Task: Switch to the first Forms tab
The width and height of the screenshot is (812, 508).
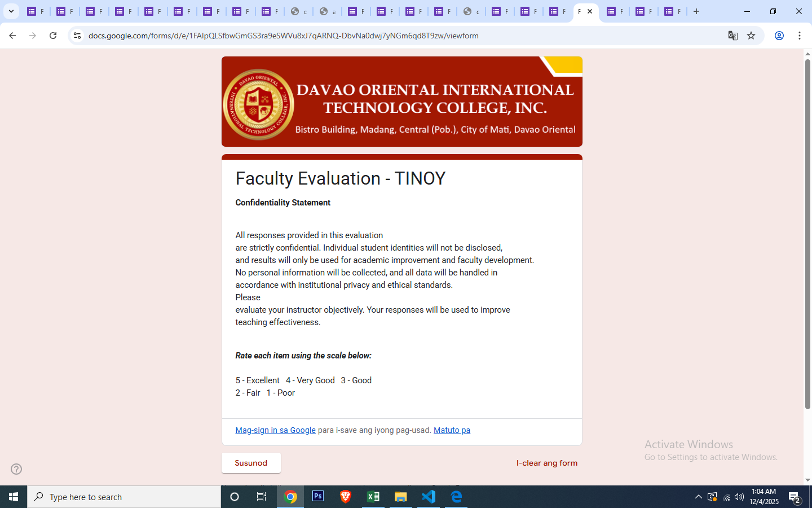Action: tap(35, 11)
